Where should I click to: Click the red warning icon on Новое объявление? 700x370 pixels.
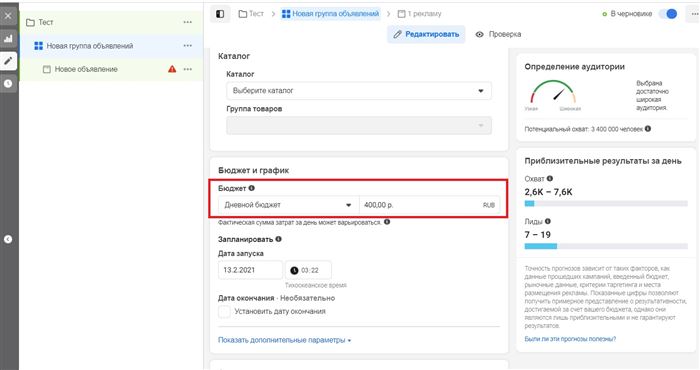pos(172,69)
